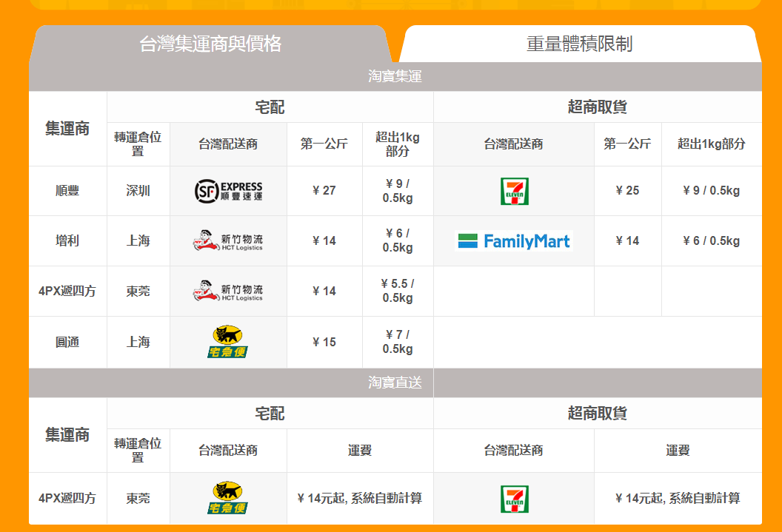Click 宅配 ¥ 14元起, 系統自動計算 under 淘寶直送

pos(360,498)
